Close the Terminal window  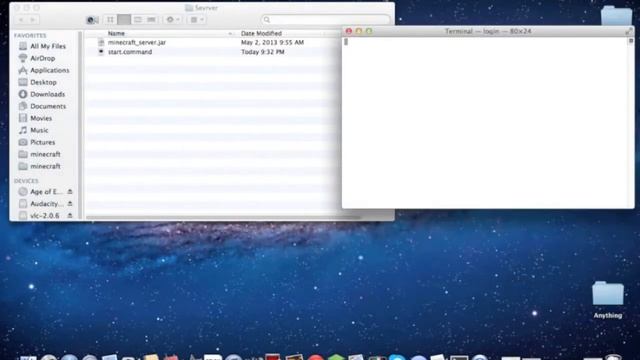(x=349, y=31)
